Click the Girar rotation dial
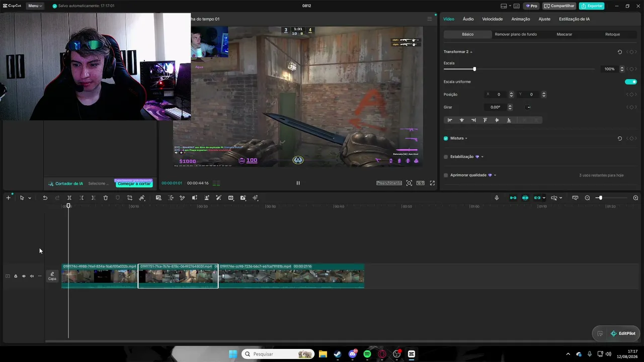 (x=528, y=107)
